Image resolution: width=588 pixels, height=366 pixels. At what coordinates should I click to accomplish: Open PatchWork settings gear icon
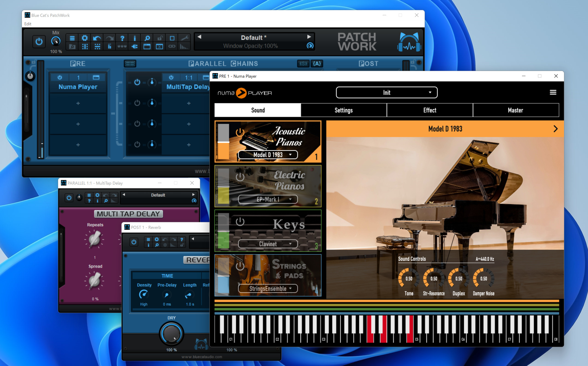(85, 38)
